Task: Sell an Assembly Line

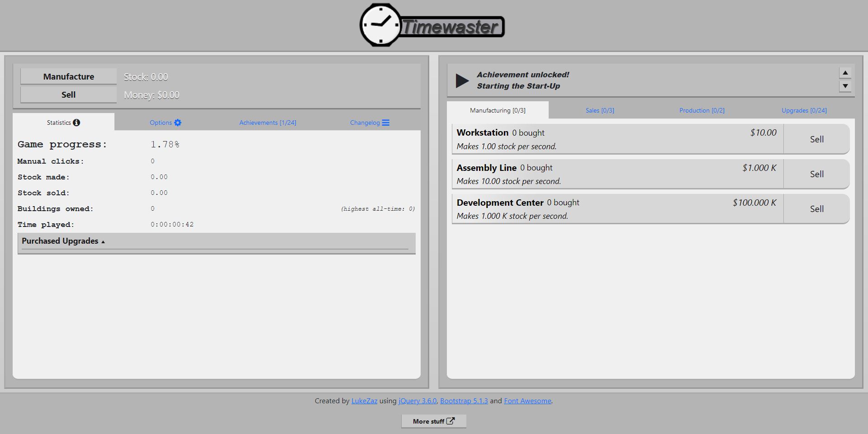Action: point(816,174)
